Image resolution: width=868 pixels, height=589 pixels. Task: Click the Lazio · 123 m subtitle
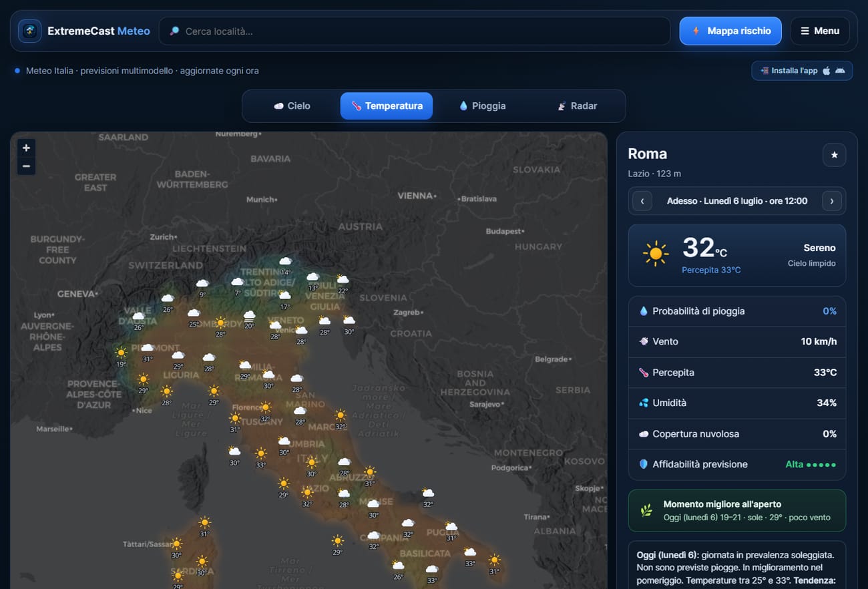coord(654,174)
